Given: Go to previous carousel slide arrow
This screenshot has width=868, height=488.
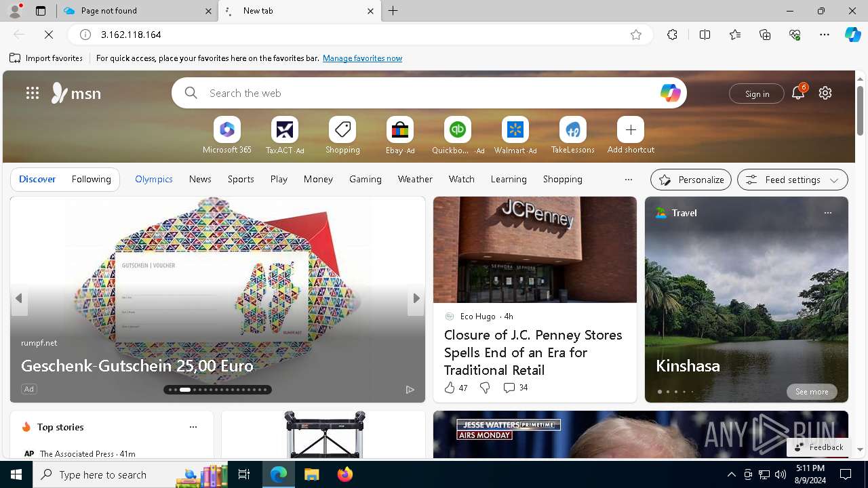Looking at the screenshot, I should (19, 298).
